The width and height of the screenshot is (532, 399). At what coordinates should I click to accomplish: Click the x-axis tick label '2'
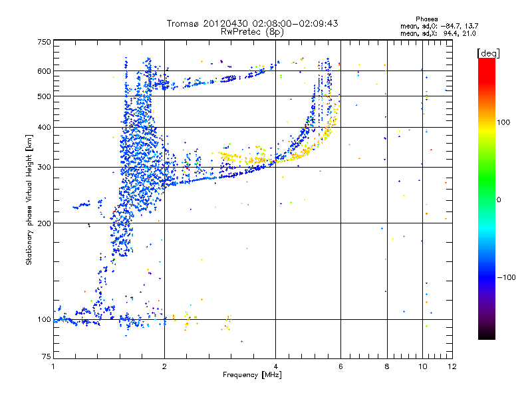164,366
